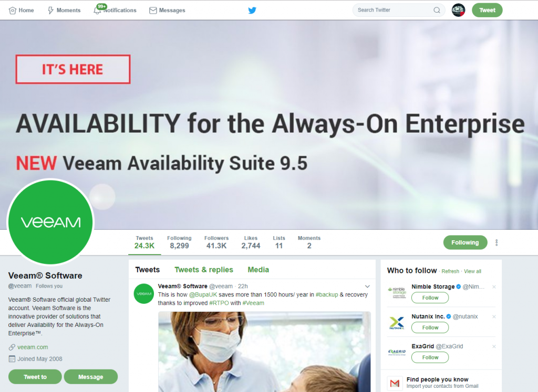Open Veeam's round profile picture

(x=50, y=222)
